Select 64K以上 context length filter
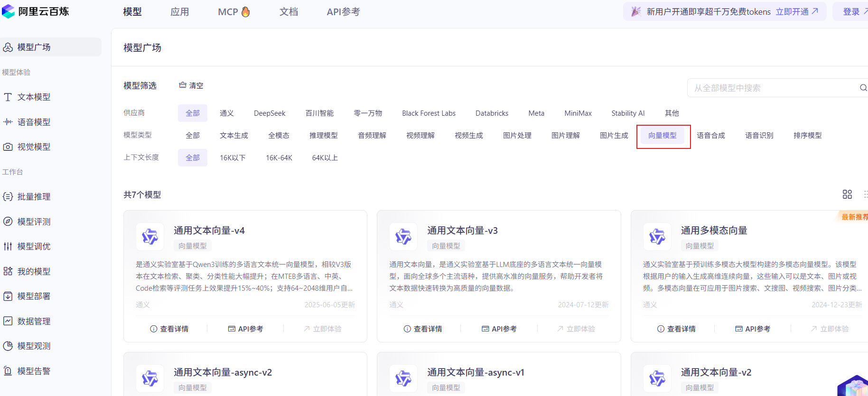The image size is (868, 396). pyautogui.click(x=325, y=158)
